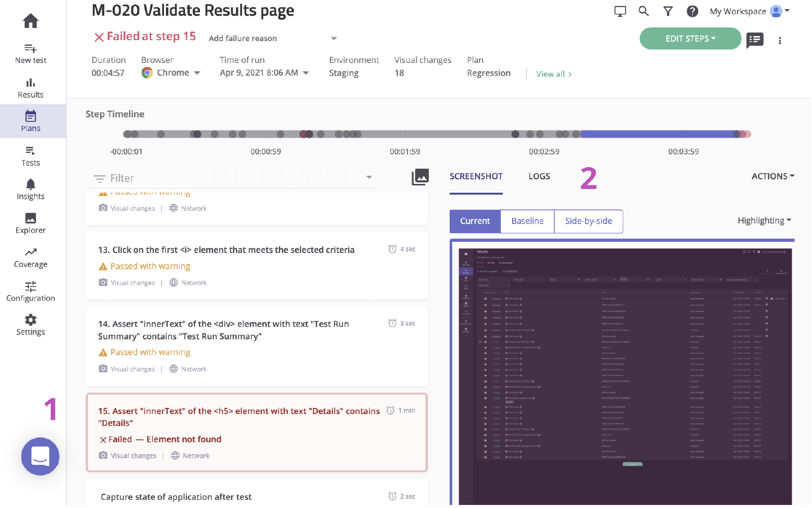Screen dimensions: 812x508
Task: Open the Highlighting dropdown
Action: (x=764, y=220)
